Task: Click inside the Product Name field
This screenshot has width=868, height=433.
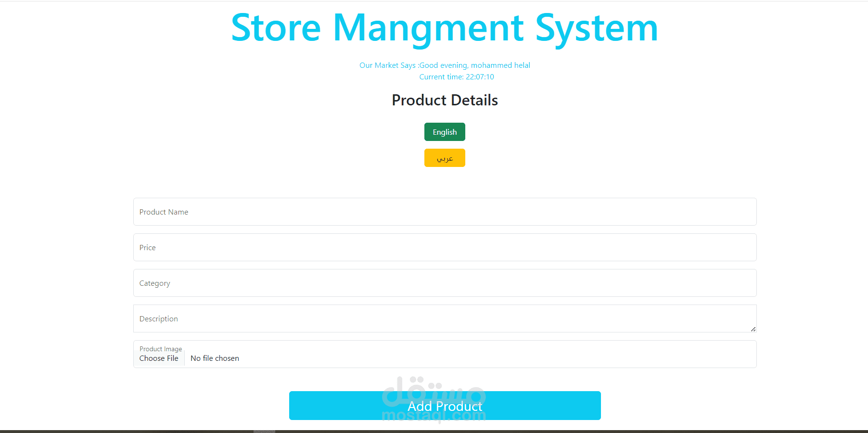Action: 444,212
